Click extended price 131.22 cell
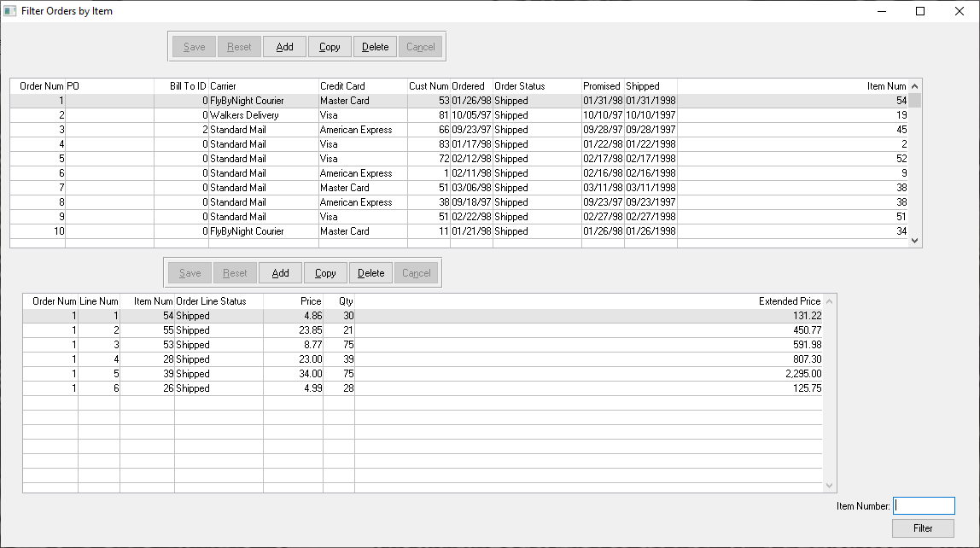Screen dimensions: 980x548 coord(588,316)
